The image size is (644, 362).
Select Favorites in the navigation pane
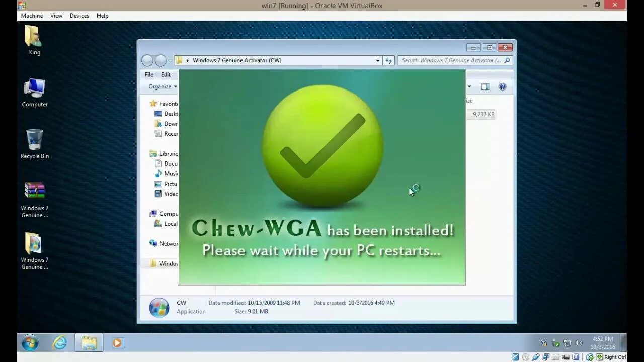point(164,104)
